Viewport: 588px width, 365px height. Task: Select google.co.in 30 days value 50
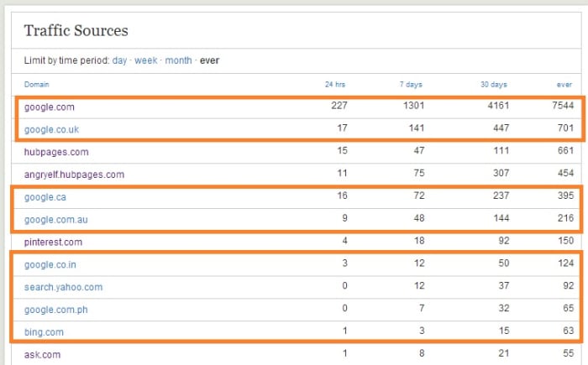coord(504,263)
